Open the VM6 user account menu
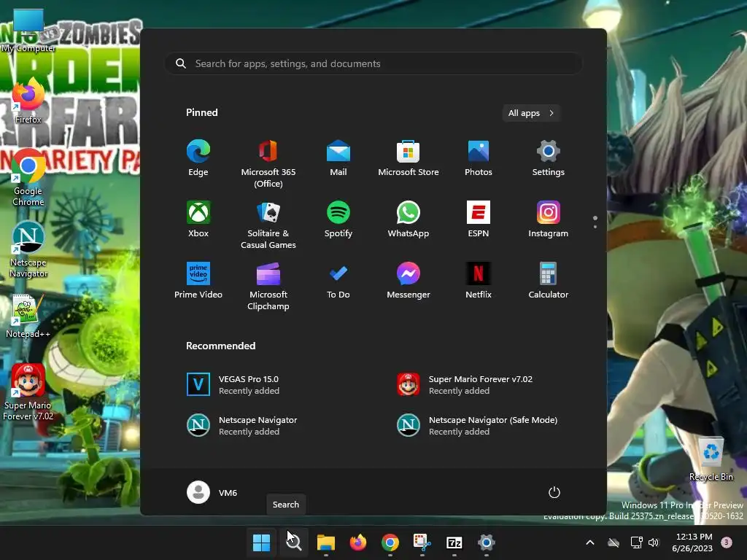This screenshot has height=560, width=747. (212, 492)
